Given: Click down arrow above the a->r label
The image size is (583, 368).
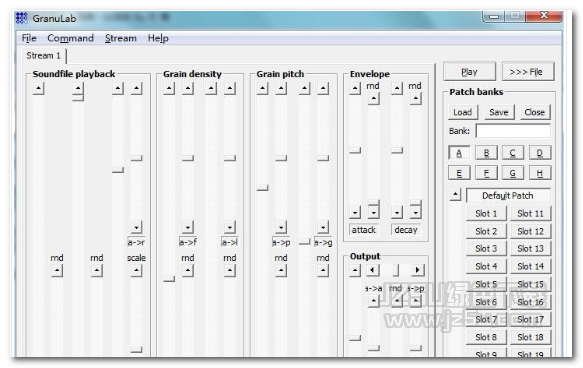Looking at the screenshot, I should point(136,227).
